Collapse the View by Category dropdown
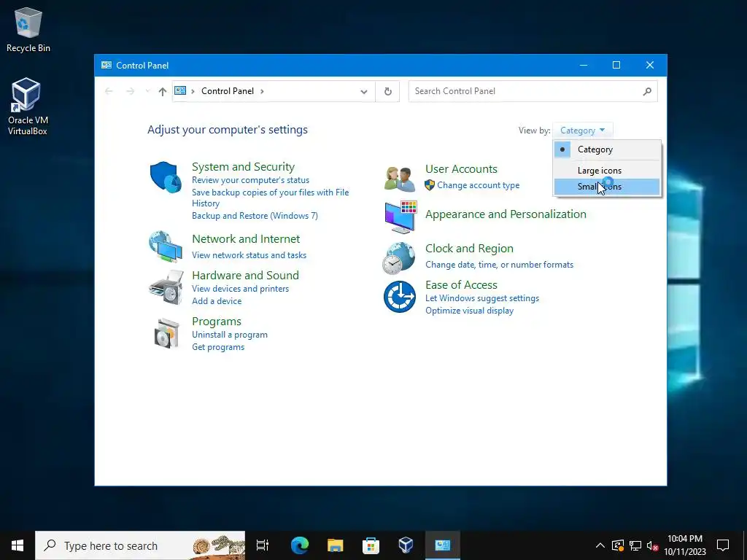 click(x=582, y=131)
